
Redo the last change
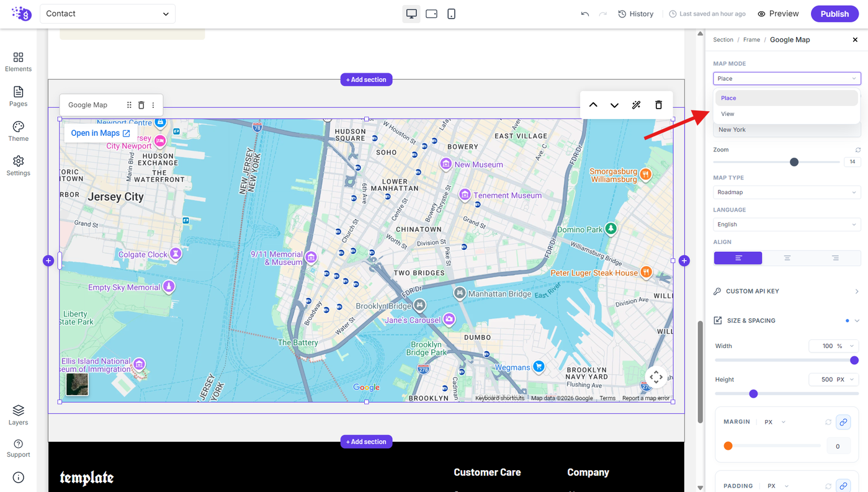[602, 14]
